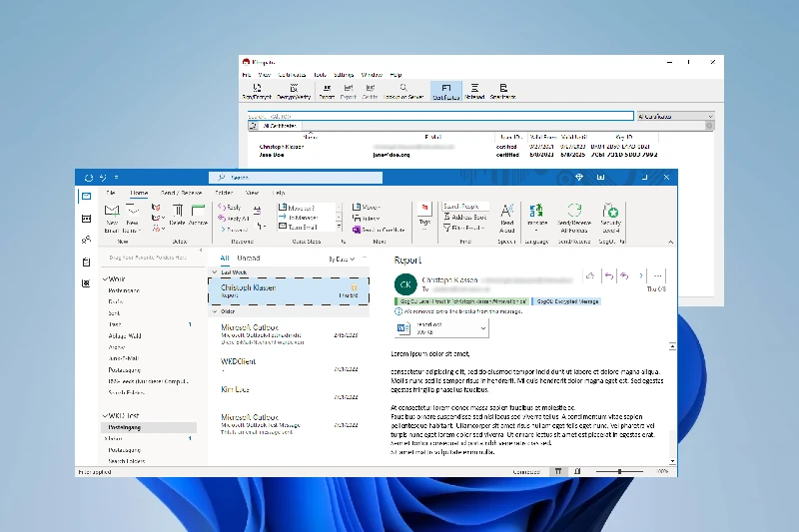Switch to the View ribbon tab in Outlook
The height and width of the screenshot is (532, 799).
[253, 193]
